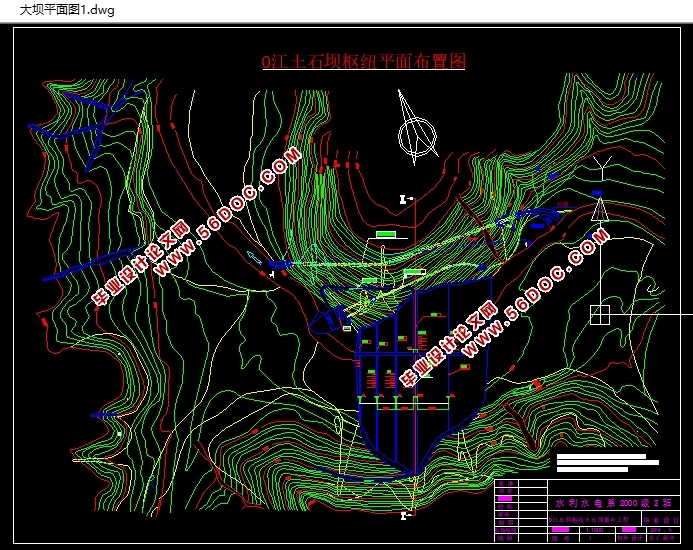This screenshot has height=550, width=693.
Task: Click the drawing title text at top
Action: tap(364, 61)
